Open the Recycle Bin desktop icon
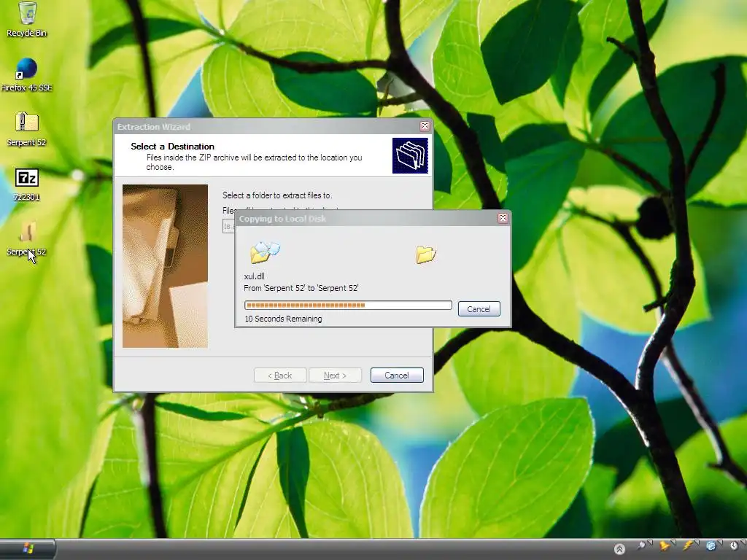 [x=27, y=19]
